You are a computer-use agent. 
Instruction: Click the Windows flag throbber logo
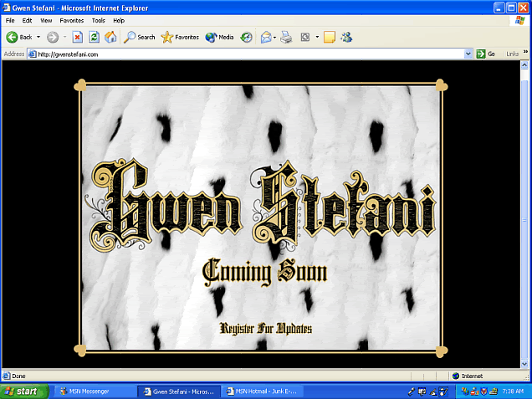tap(519, 20)
